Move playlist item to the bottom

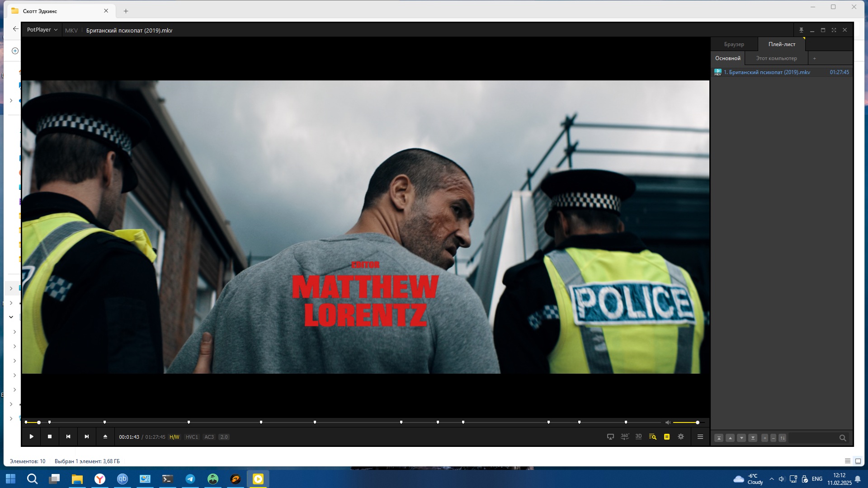(x=753, y=438)
